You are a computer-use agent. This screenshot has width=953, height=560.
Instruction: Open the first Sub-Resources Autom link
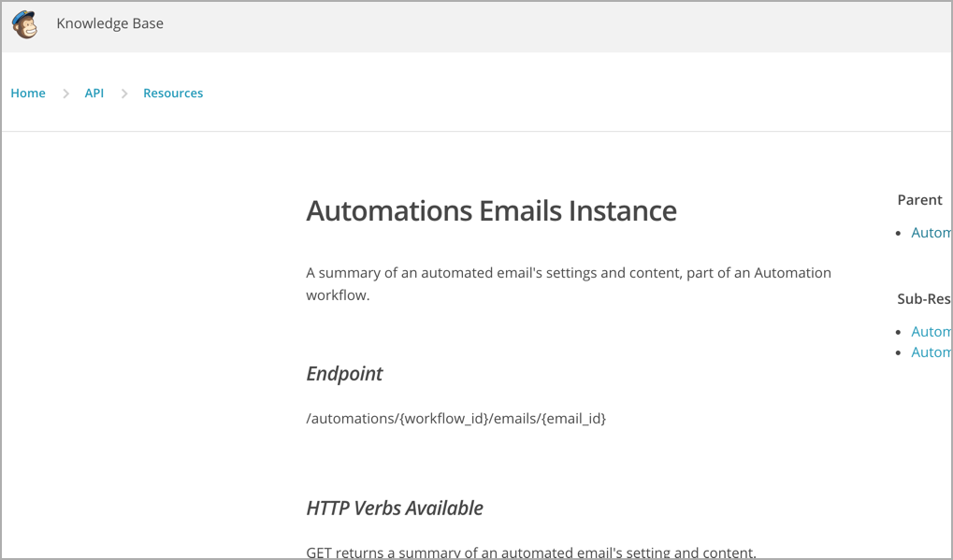coord(931,332)
